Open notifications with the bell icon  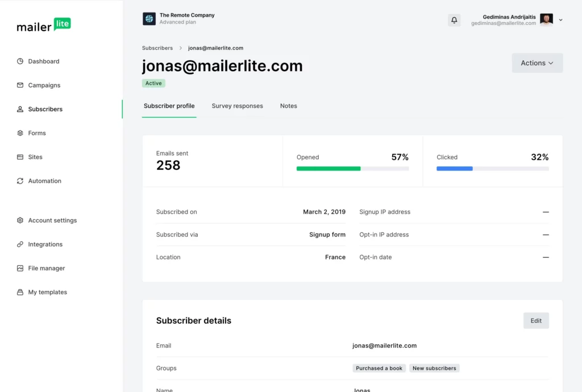(454, 20)
